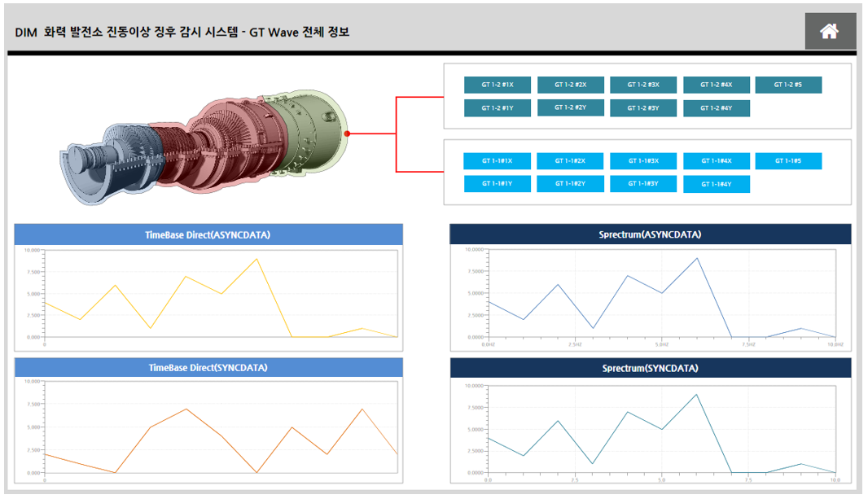Select the GT 1-1#4Y sensor button
Viewport: 868px width, 499px height.
coord(717,184)
